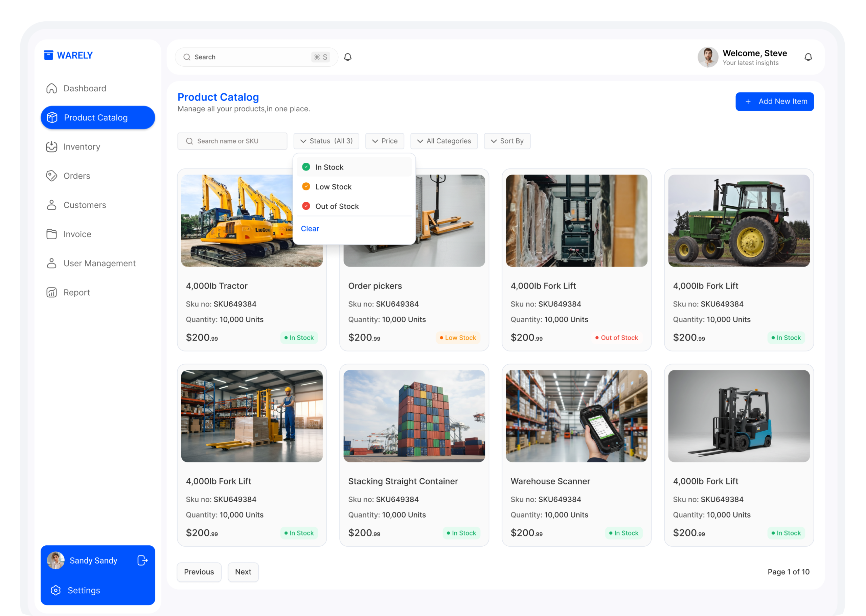Open Inventory from the sidebar icon

pos(52,147)
